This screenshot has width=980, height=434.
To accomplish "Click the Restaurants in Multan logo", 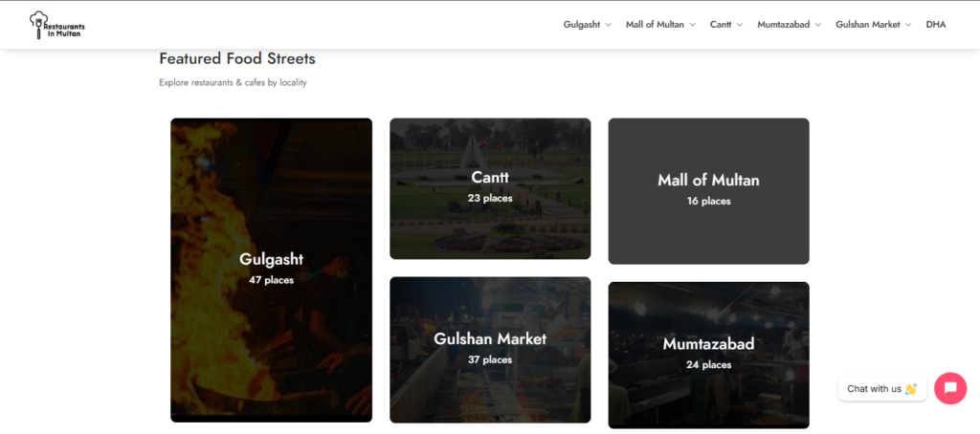I will (57, 24).
